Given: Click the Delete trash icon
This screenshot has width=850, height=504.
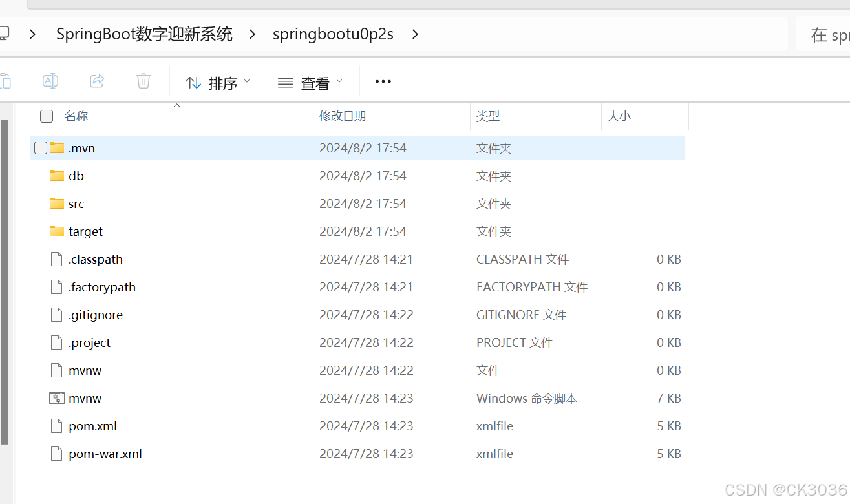Looking at the screenshot, I should pos(143,81).
